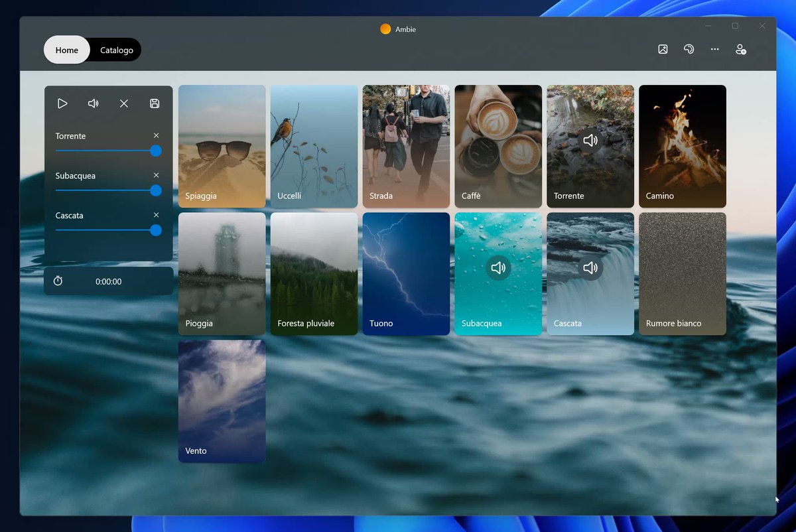
Task: Play the Spiaggia sound card
Action: pyautogui.click(x=222, y=146)
